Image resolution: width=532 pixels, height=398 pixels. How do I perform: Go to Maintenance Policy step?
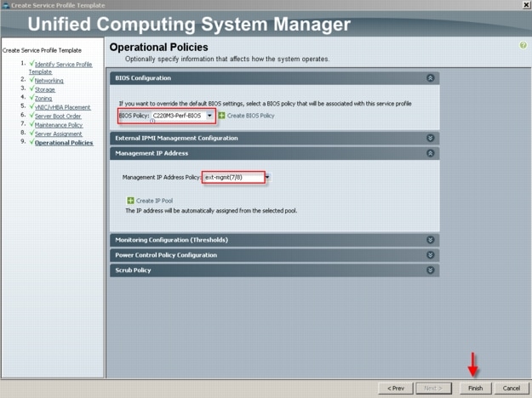point(59,125)
